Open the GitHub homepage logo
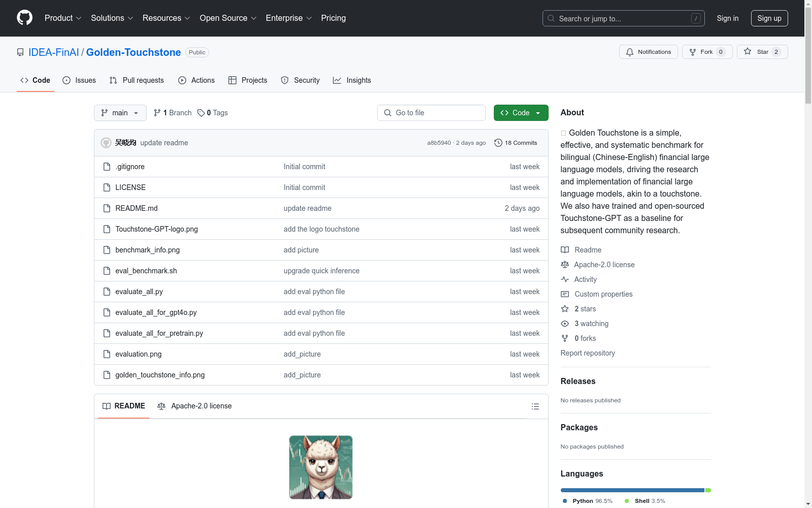The height and width of the screenshot is (508, 812). click(24, 18)
